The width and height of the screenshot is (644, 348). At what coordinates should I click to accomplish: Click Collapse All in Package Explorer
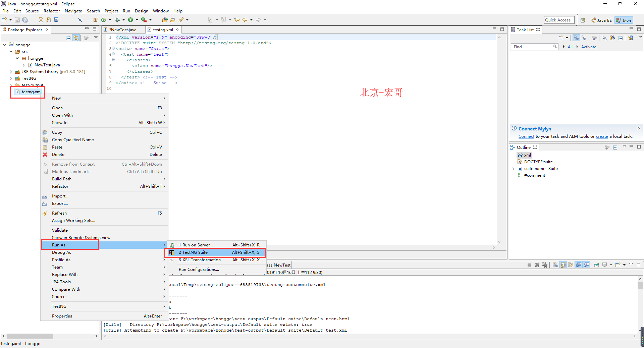[x=68, y=38]
